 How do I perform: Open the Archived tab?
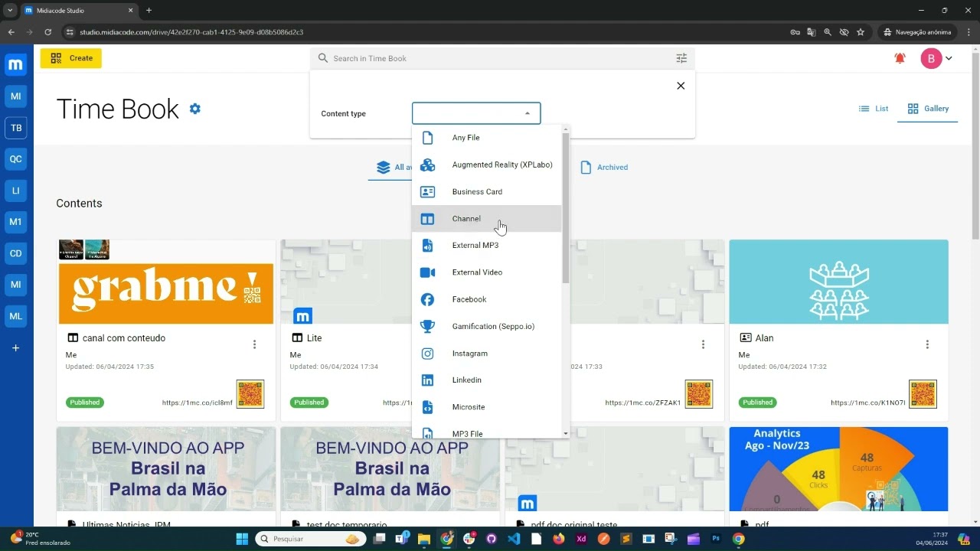point(604,167)
